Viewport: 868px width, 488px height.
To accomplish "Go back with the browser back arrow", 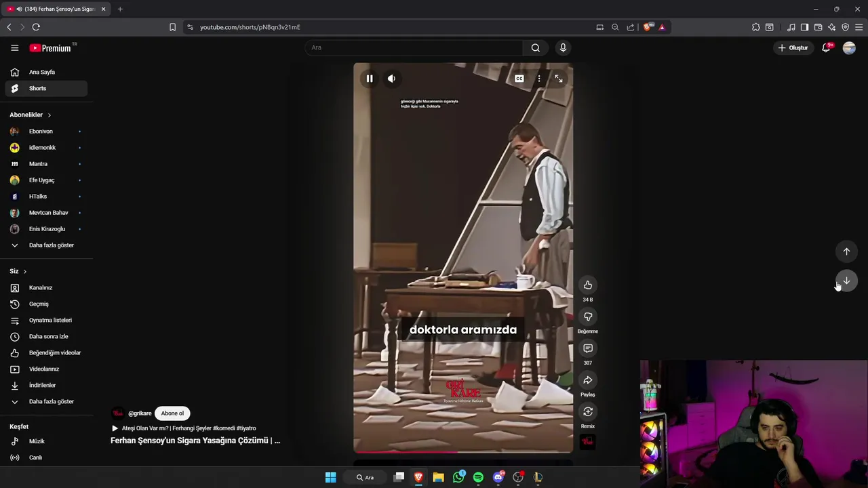I will click(9, 27).
